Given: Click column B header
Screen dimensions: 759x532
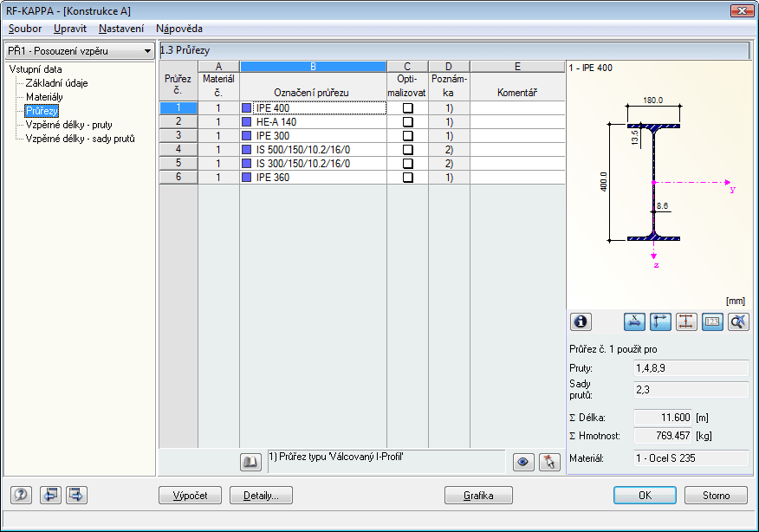Looking at the screenshot, I should click(313, 67).
